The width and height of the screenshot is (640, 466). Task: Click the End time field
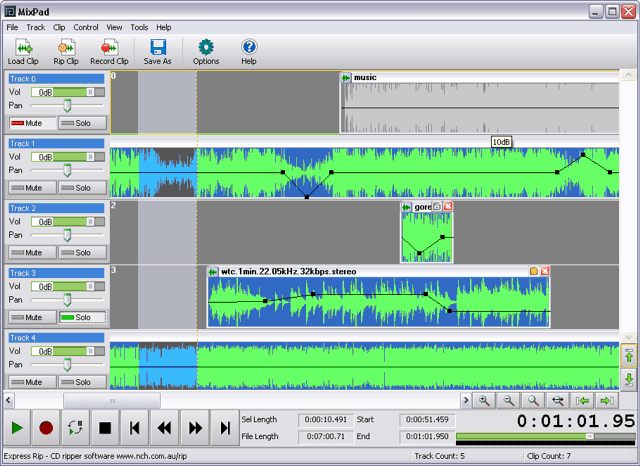pos(427,436)
